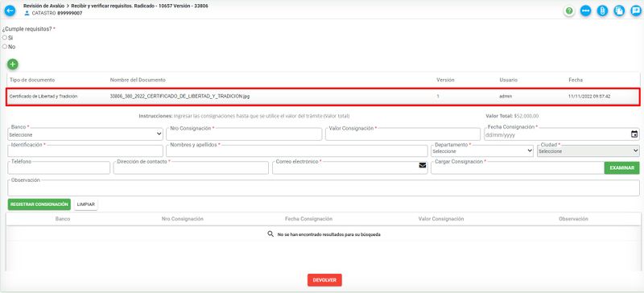Open help with the green question icon

(x=569, y=10)
